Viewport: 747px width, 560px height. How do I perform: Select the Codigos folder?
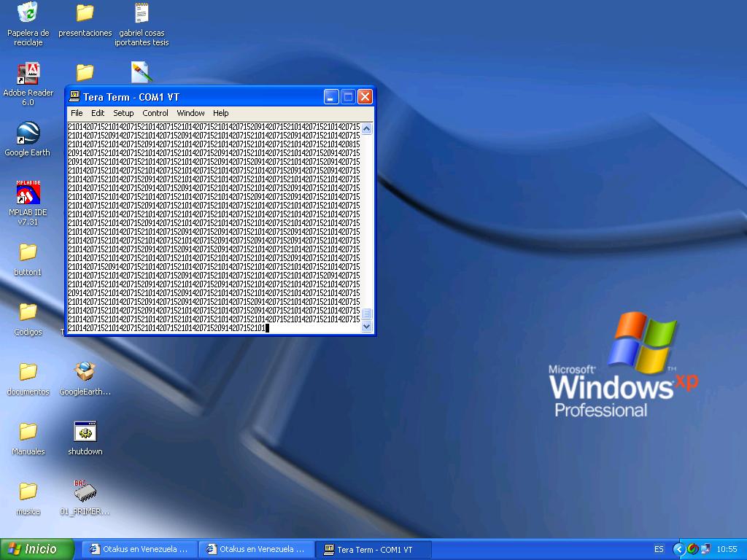pyautogui.click(x=28, y=312)
